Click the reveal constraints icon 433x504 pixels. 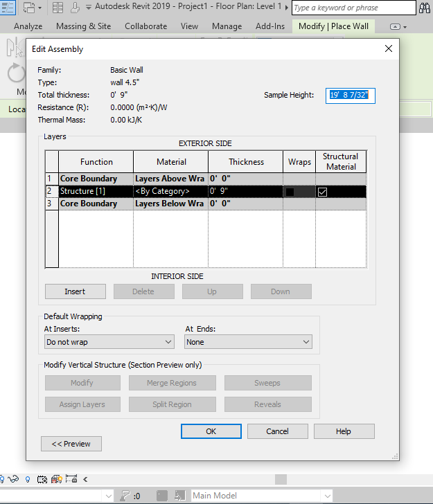click(x=71, y=479)
